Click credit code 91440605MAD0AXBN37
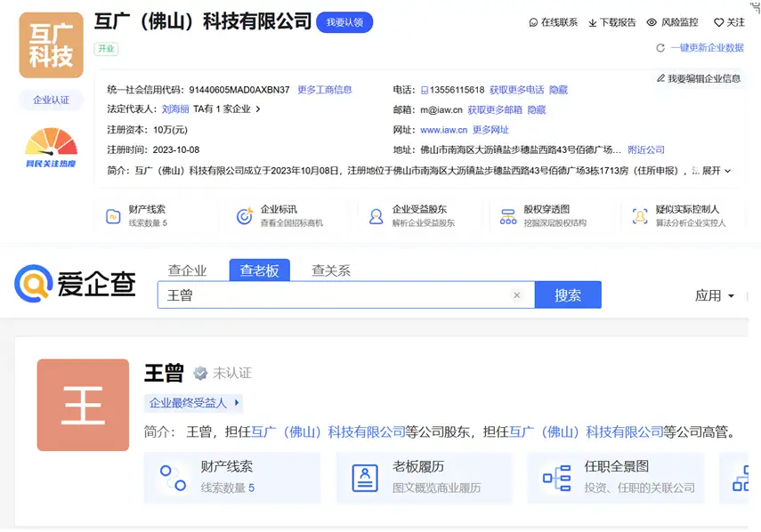The image size is (761, 532). coord(239,90)
